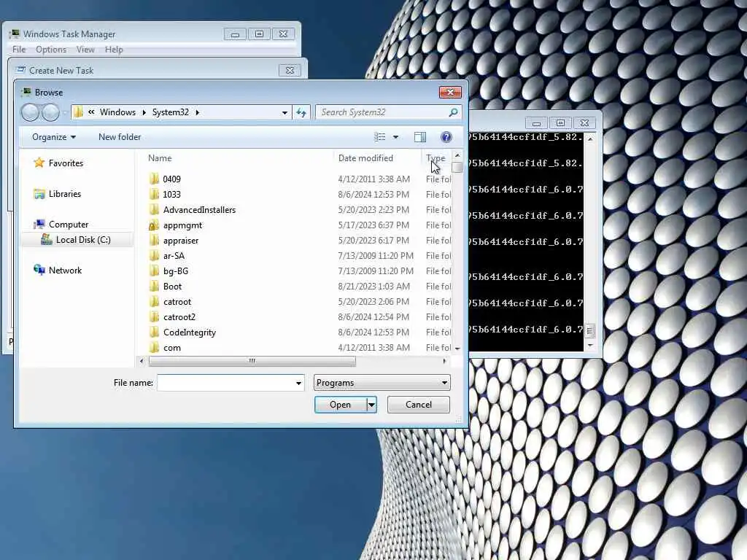Image resolution: width=747 pixels, height=560 pixels.
Task: Sort by the Type column header
Action: (x=436, y=158)
